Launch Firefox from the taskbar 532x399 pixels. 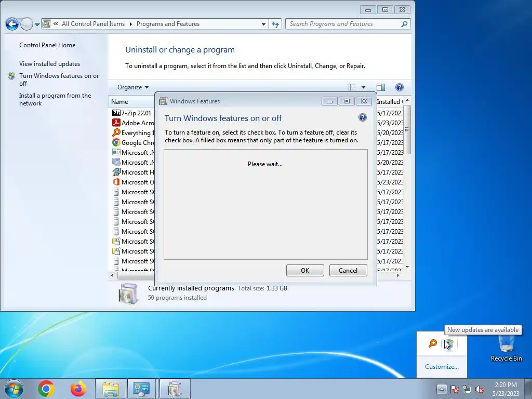[78, 389]
